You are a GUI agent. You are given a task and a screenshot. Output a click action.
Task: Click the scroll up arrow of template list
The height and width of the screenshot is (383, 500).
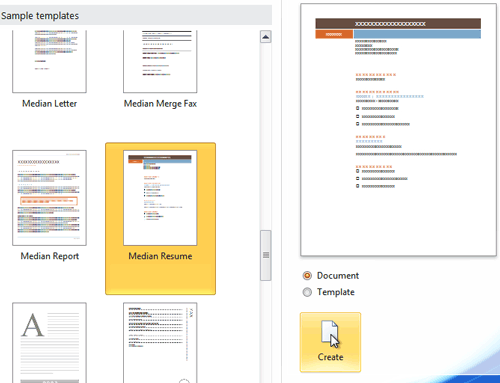pos(266,37)
